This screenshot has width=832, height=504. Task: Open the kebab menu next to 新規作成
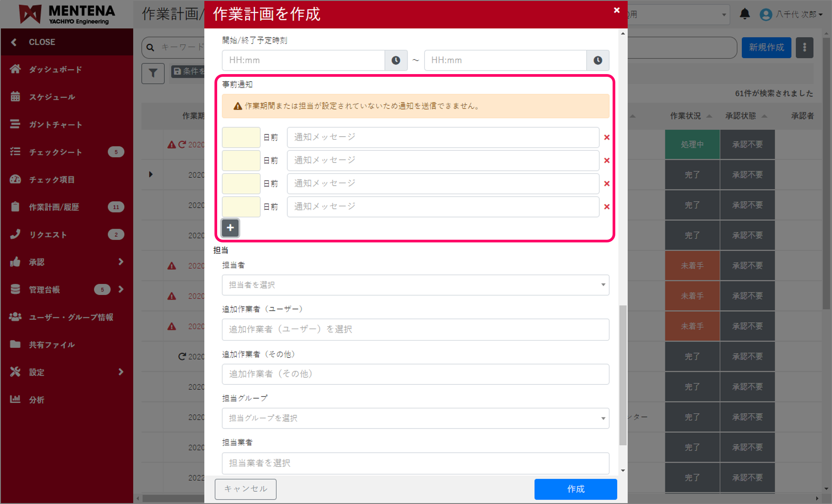(804, 47)
